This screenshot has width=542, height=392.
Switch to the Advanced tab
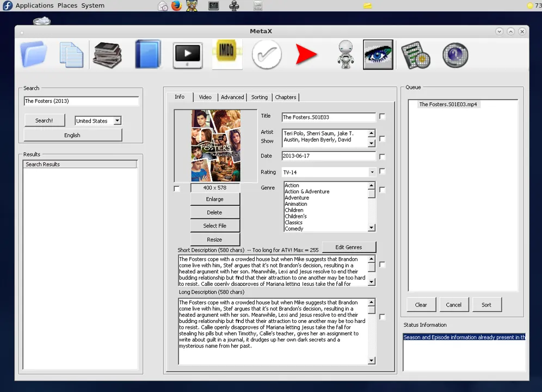click(232, 97)
